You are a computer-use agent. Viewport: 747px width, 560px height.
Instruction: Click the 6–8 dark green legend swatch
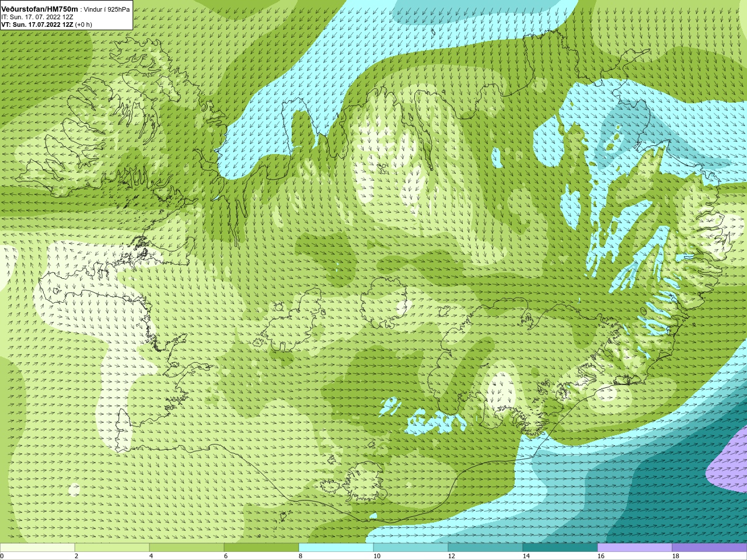(x=261, y=548)
